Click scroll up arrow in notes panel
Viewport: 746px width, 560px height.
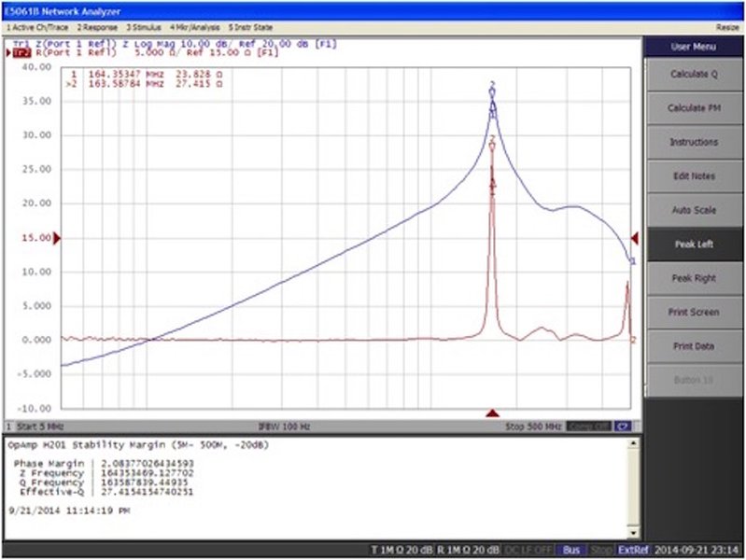tap(633, 443)
